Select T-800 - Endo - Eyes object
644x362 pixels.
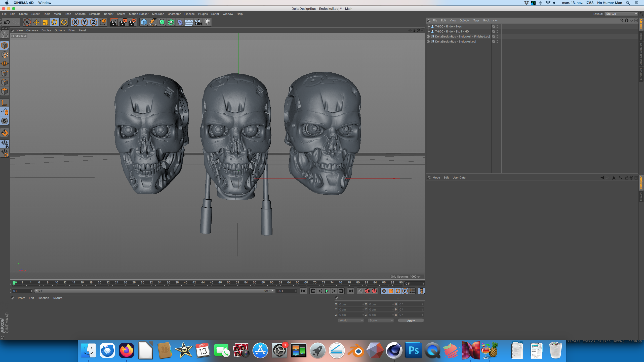point(448,26)
